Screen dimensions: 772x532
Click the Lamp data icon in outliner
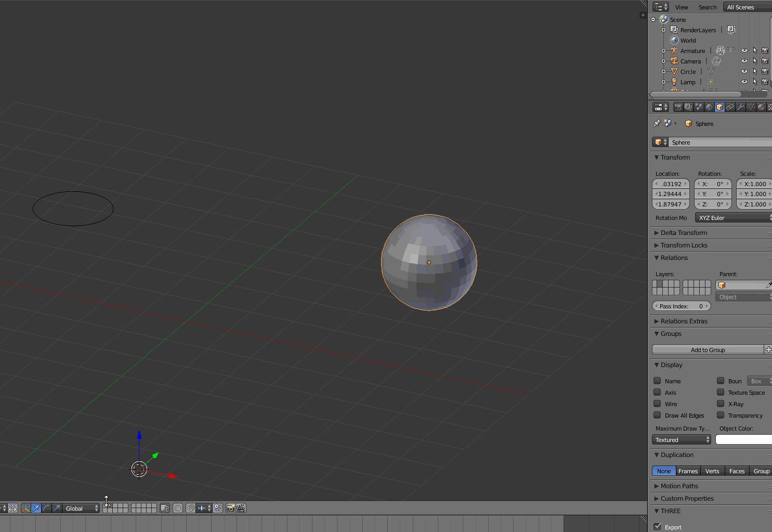pos(711,82)
